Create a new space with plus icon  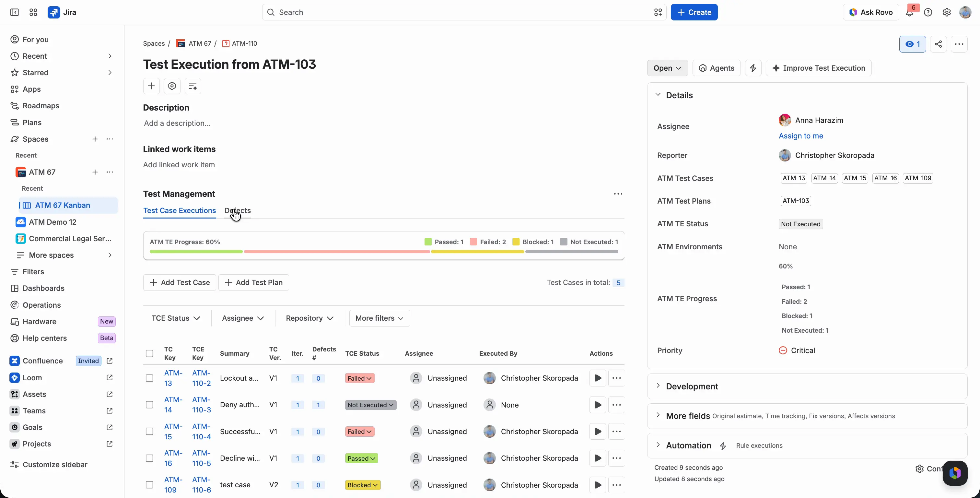coord(95,139)
